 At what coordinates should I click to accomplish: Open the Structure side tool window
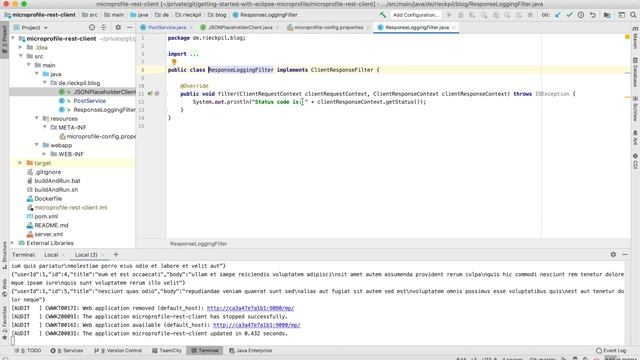click(4, 255)
